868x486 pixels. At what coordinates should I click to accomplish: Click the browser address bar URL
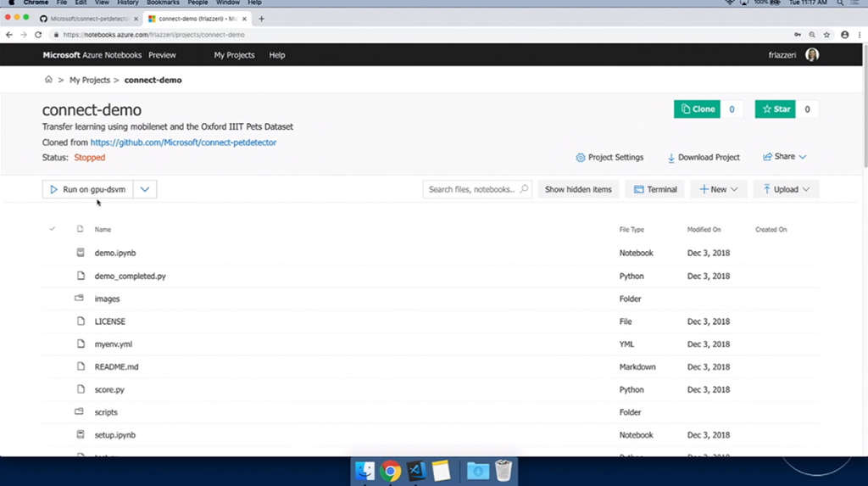(153, 35)
